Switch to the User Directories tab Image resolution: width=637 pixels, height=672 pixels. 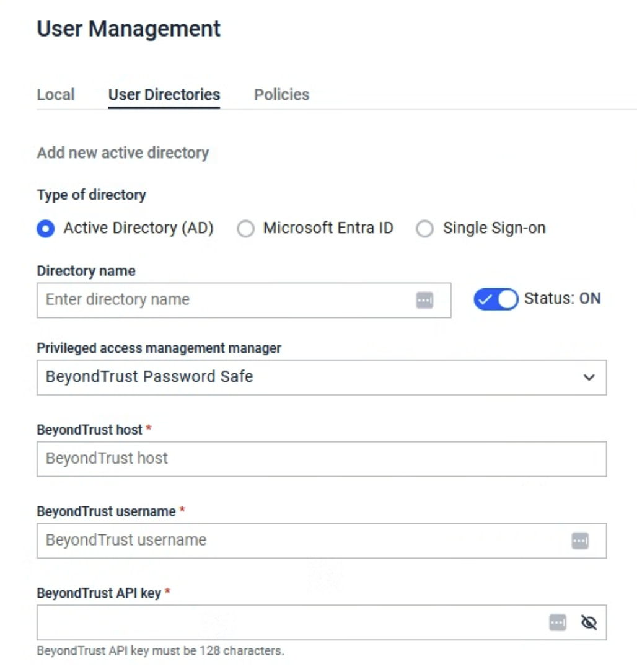coord(164,95)
